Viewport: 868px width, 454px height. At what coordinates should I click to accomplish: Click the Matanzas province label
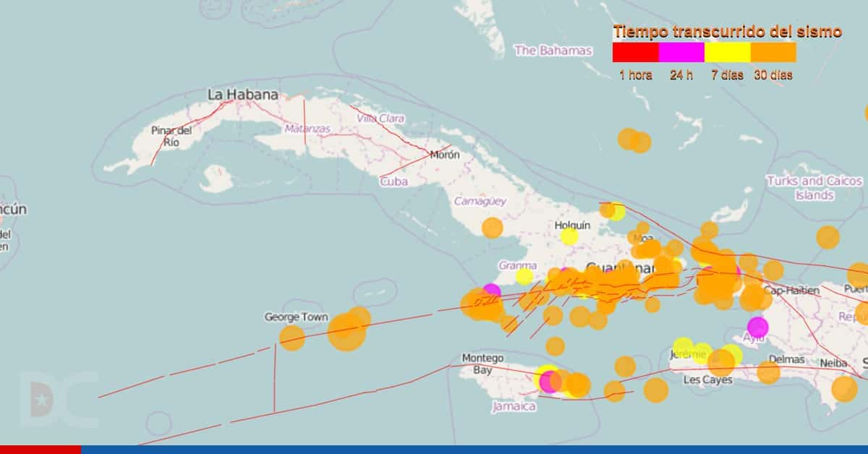[x=307, y=129]
